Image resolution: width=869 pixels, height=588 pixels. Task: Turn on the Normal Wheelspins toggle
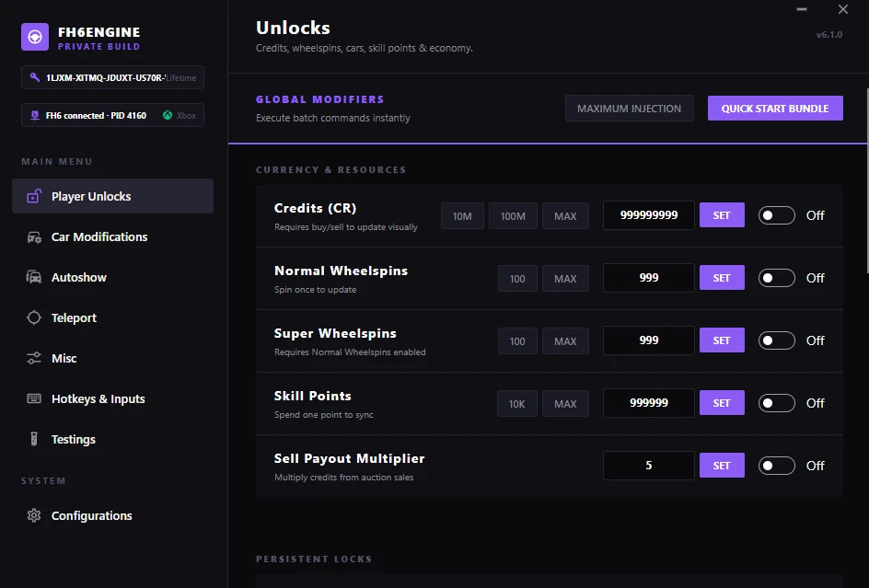776,278
